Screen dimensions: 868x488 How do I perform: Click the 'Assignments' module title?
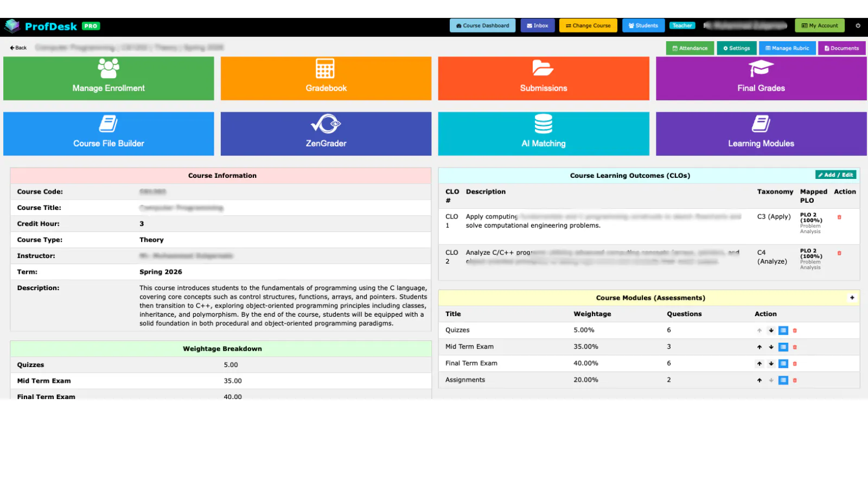click(465, 380)
